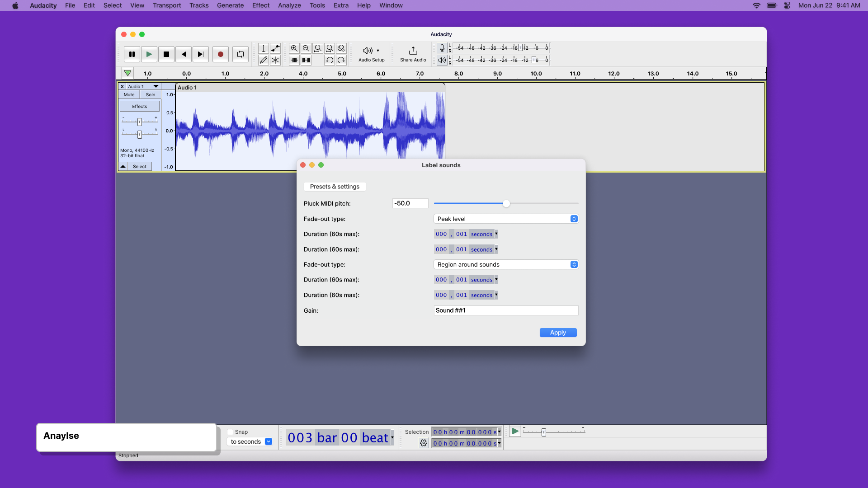
Task: Click the Silence Audio Selection icon
Action: coord(306,60)
